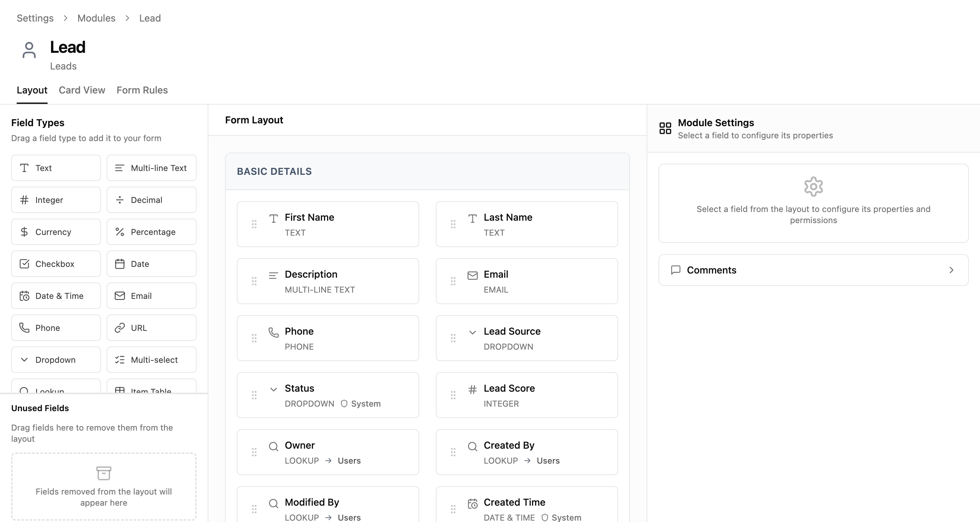The width and height of the screenshot is (980, 522).
Task: Click the Status dropdown chevron icon
Action: tap(274, 390)
